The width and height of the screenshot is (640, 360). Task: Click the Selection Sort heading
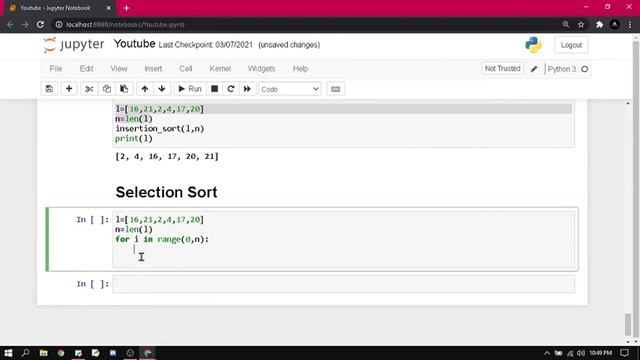click(x=166, y=192)
